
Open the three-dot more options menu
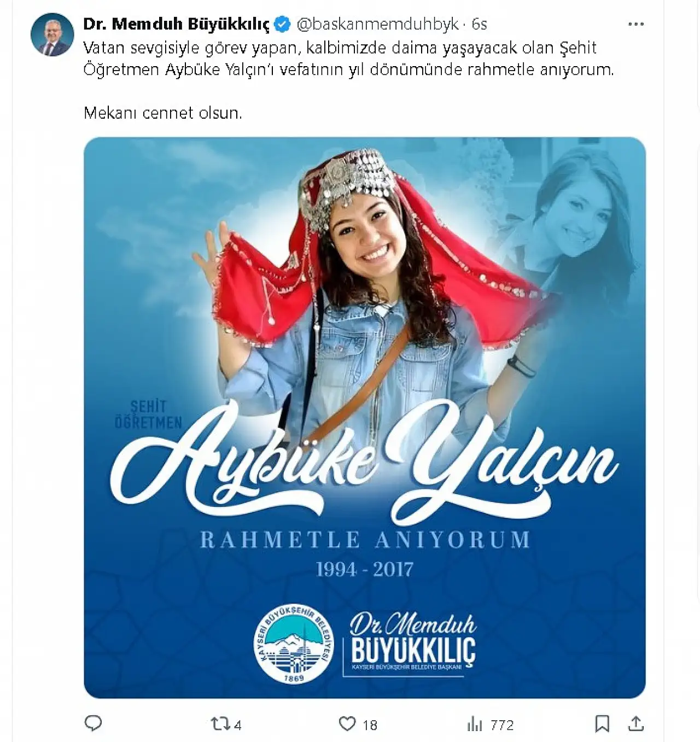635,24
